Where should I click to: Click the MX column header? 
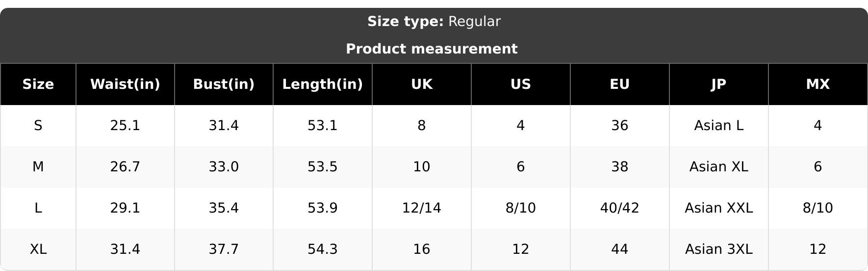coord(818,84)
